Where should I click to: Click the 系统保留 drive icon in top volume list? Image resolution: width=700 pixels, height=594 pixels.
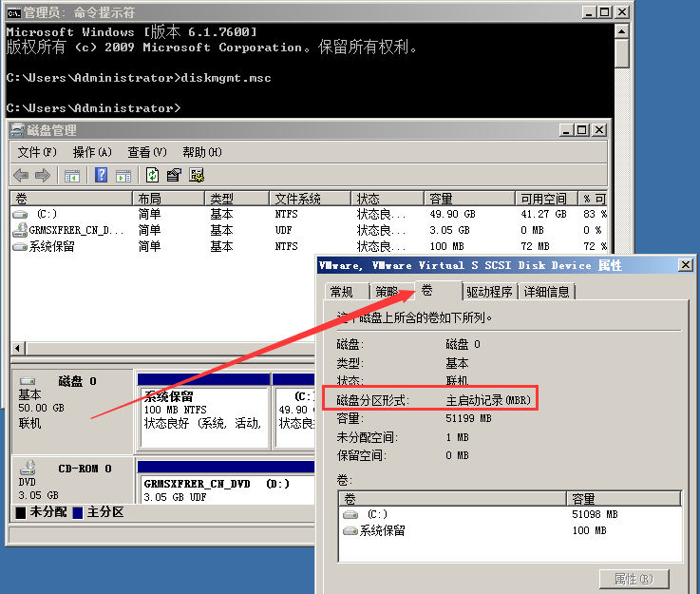[20, 246]
